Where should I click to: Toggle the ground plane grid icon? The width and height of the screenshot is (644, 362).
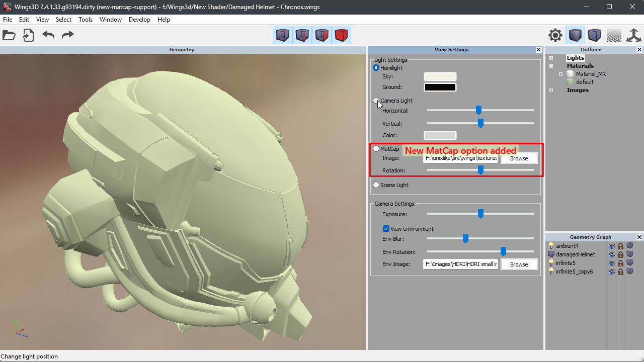tap(614, 35)
